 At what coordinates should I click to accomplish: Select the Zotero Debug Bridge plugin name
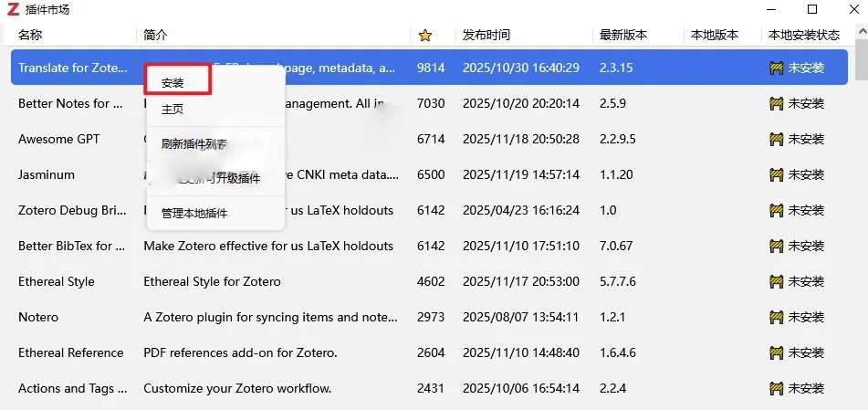[72, 210]
